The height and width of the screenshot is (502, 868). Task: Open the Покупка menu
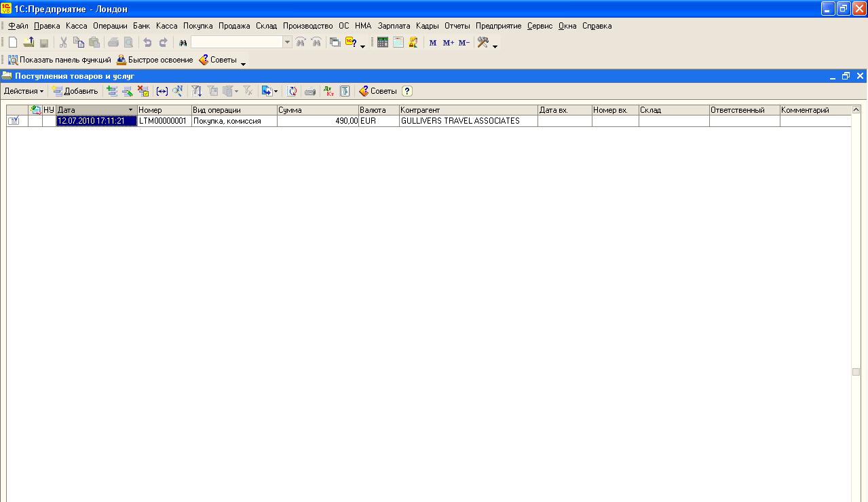[x=197, y=26]
